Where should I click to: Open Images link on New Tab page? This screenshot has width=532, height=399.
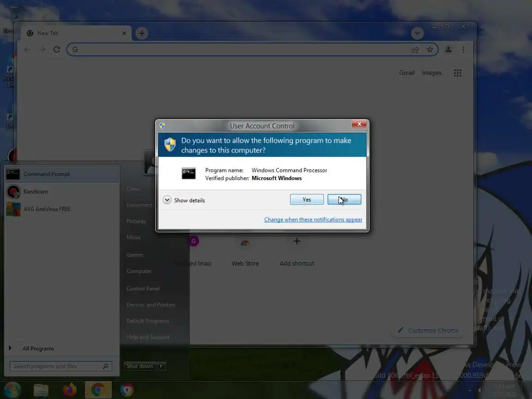[432, 73]
